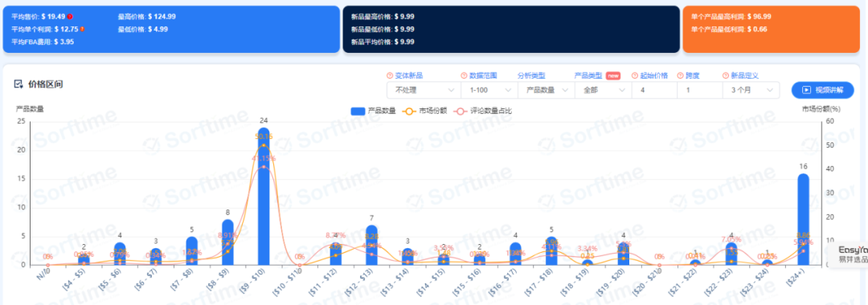Screen dimensions: 868x305
Task: Click the help icon next to 新品定义
Action: [x=725, y=75]
